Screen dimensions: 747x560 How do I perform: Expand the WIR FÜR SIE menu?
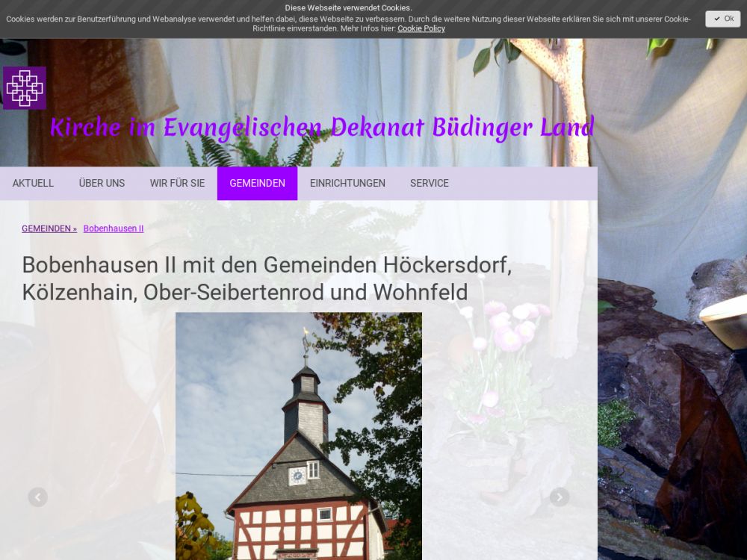point(177,183)
